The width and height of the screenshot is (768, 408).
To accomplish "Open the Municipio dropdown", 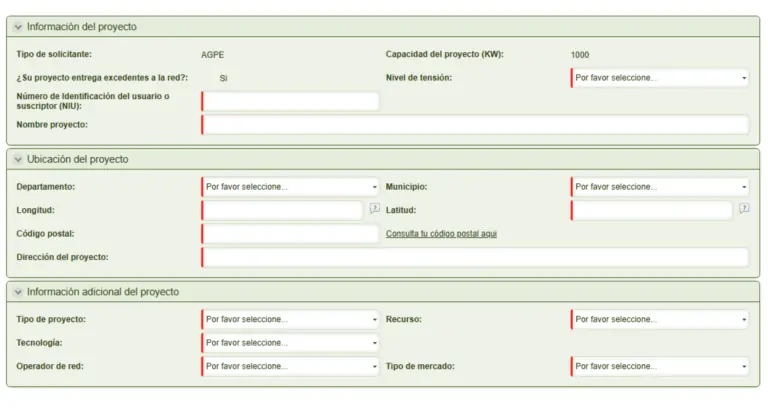I will [660, 187].
